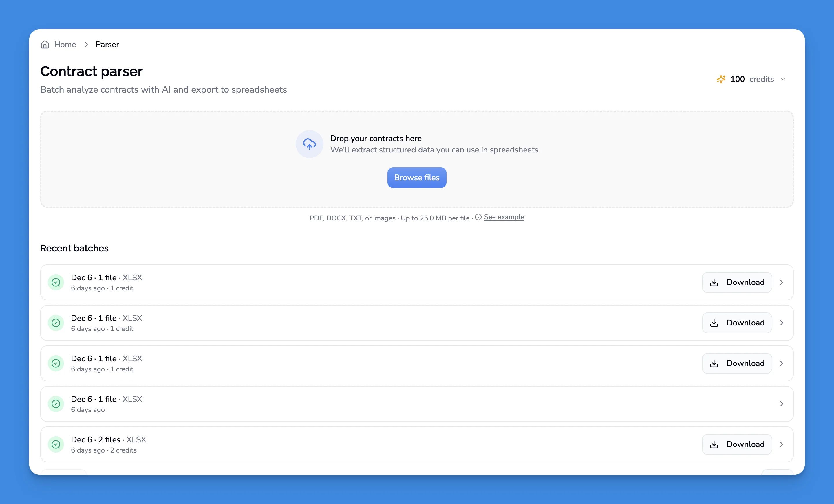
Task: Expand the first Dec 6 batch row
Action: (782, 282)
